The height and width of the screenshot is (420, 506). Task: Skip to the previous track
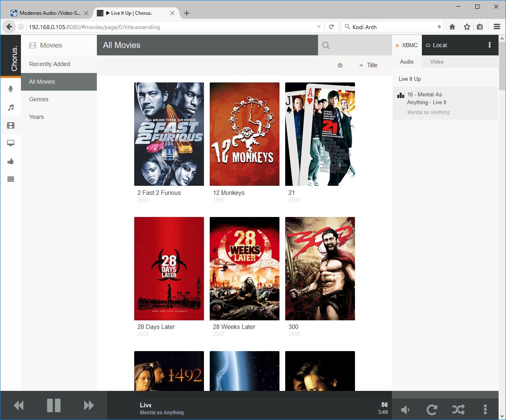click(x=18, y=406)
